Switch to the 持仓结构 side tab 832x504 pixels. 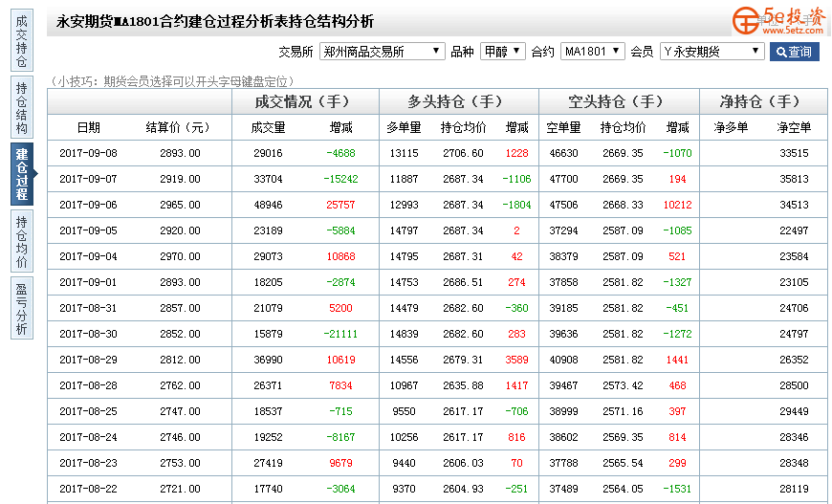tap(22, 108)
